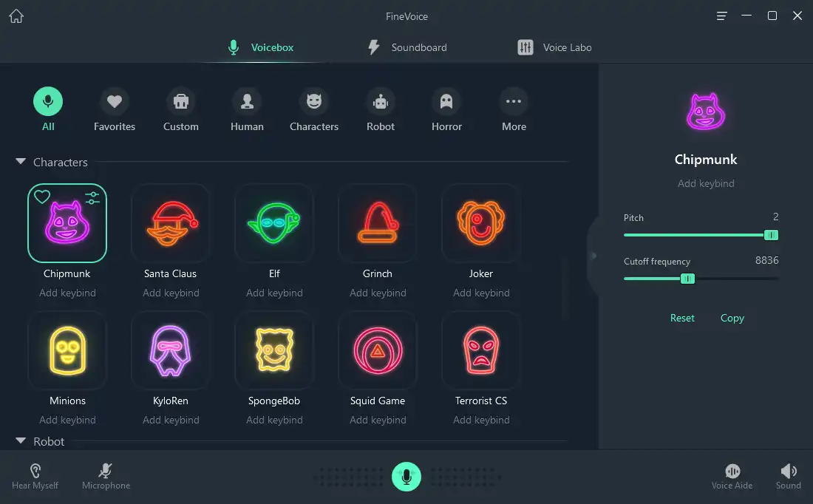This screenshot has width=813, height=504.
Task: Select the Terrorist CS voice
Action: tap(481, 350)
